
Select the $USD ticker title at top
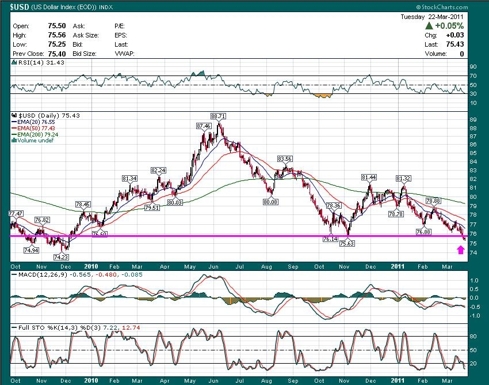(x=20, y=7)
